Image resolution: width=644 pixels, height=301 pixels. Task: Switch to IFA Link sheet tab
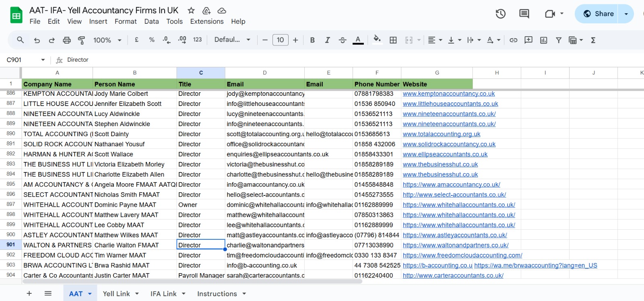click(x=168, y=294)
